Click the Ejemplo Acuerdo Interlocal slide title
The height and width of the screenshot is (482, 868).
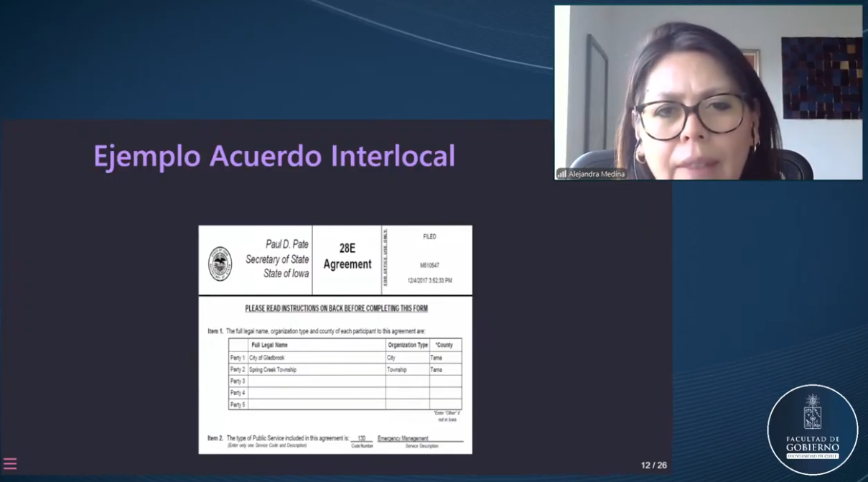point(274,156)
